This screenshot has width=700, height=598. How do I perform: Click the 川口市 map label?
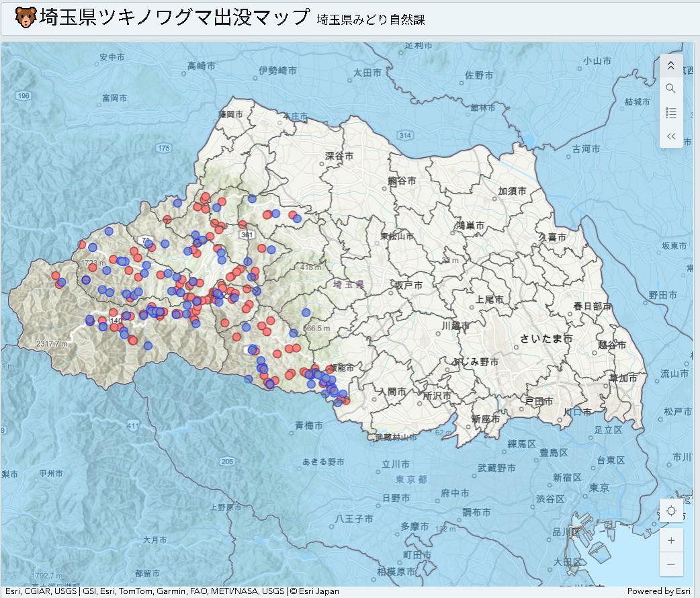tap(577, 411)
